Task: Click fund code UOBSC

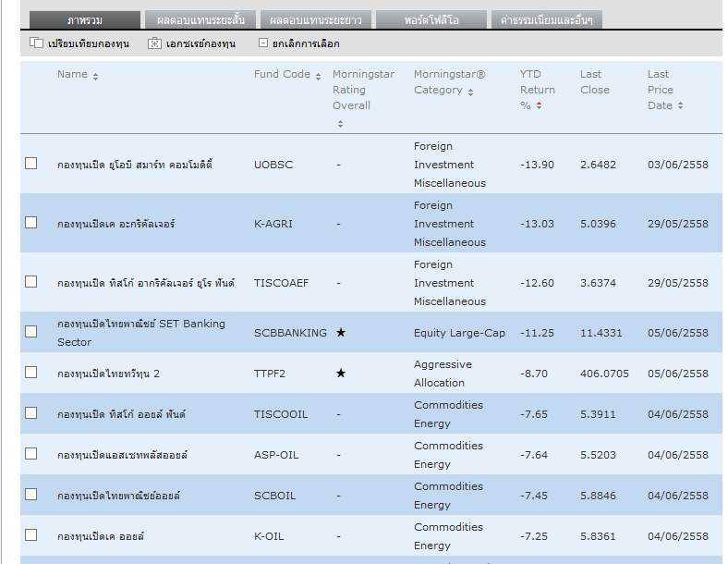Action: 273,165
